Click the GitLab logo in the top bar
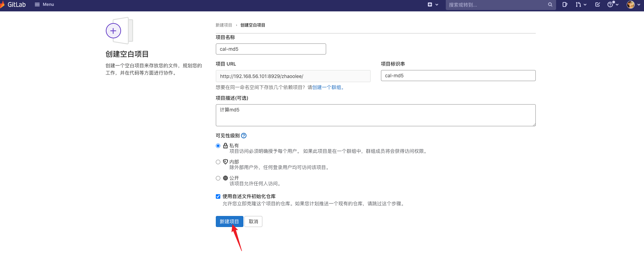This screenshot has height=276, width=644. point(13,4)
